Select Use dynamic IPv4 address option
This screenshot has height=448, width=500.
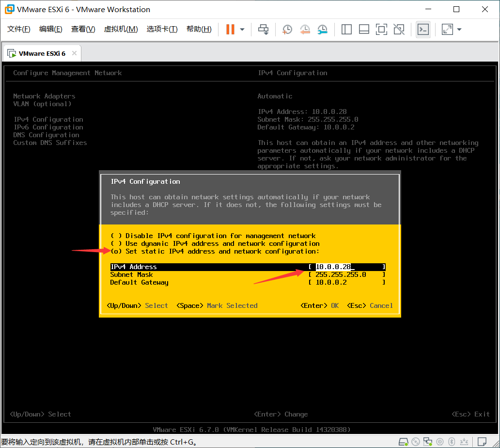215,244
